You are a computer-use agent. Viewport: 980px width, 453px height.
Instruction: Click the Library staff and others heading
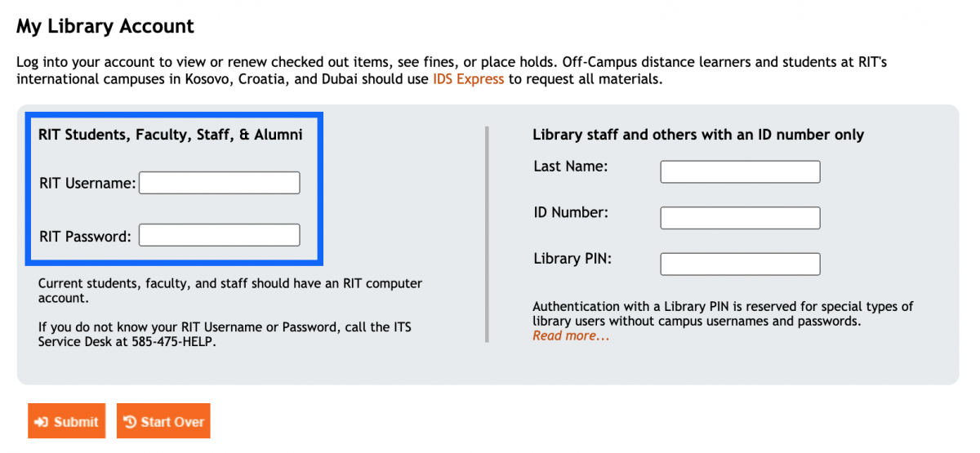[x=698, y=135]
